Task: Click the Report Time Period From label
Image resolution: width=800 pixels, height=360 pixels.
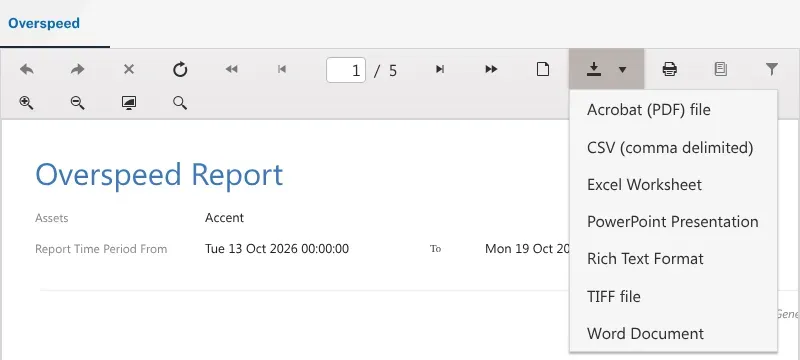Action: 101,249
